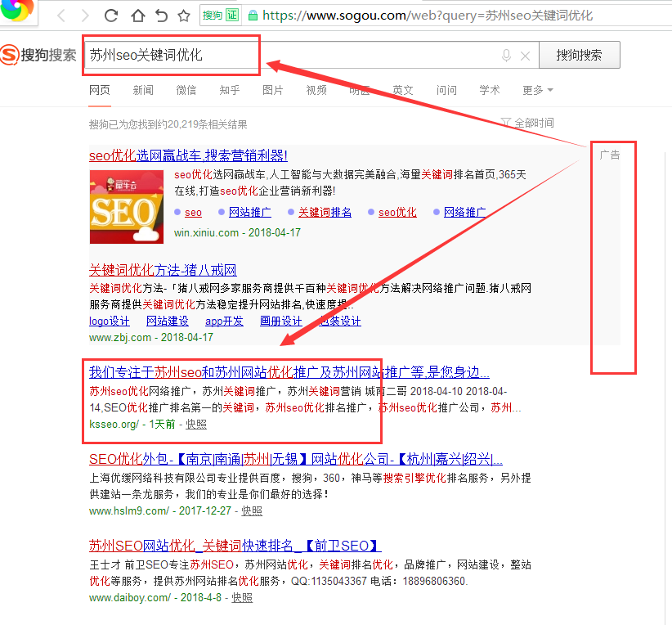Click the Sogou search logo
Viewport: 672px width, 625px height.
pyautogui.click(x=38, y=56)
